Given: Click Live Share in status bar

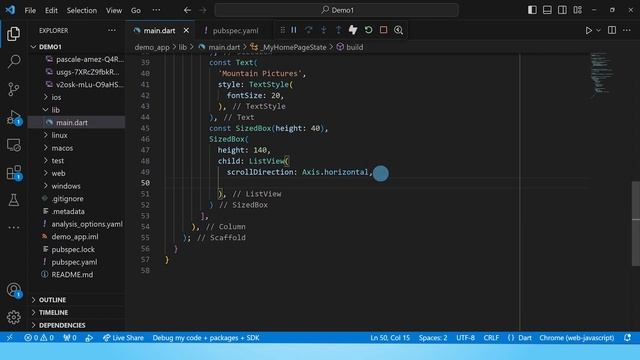Looking at the screenshot, I should point(123,338).
